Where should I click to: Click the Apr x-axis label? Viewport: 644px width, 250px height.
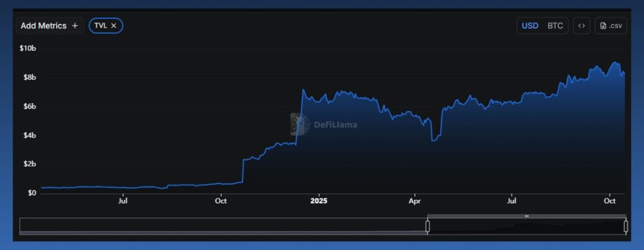[x=415, y=201]
